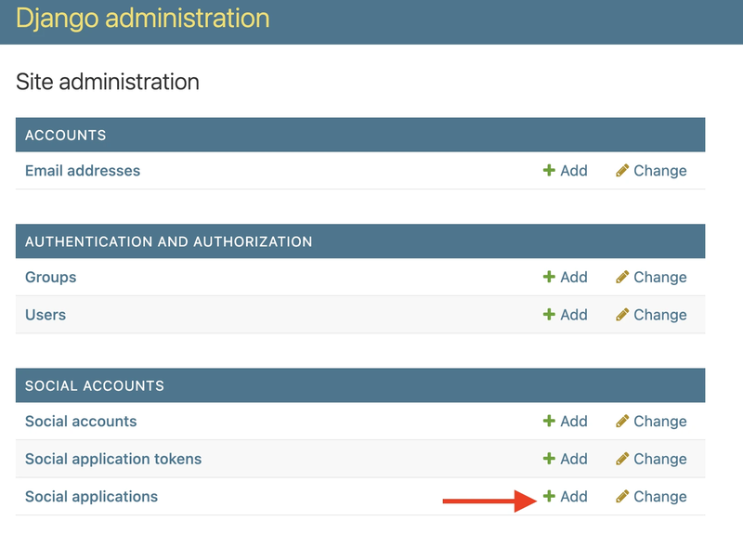This screenshot has width=743, height=560.
Task: Click the Django administration site title
Action: (x=143, y=18)
